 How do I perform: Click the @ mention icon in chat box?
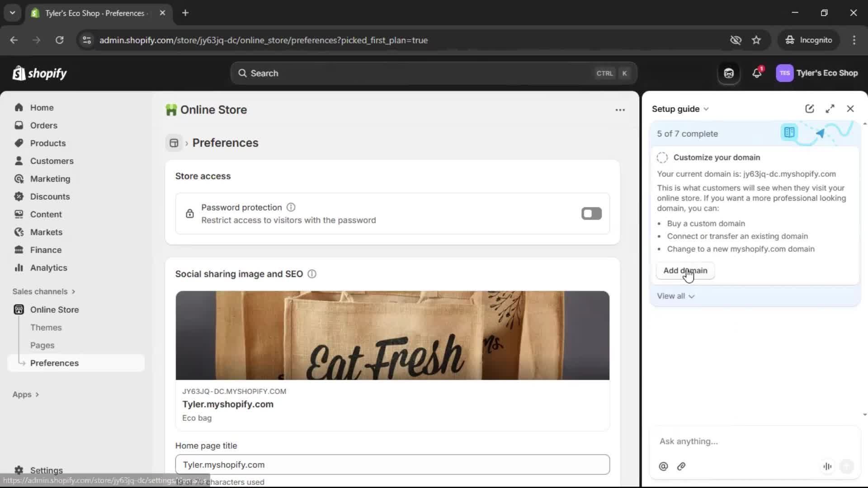(663, 467)
